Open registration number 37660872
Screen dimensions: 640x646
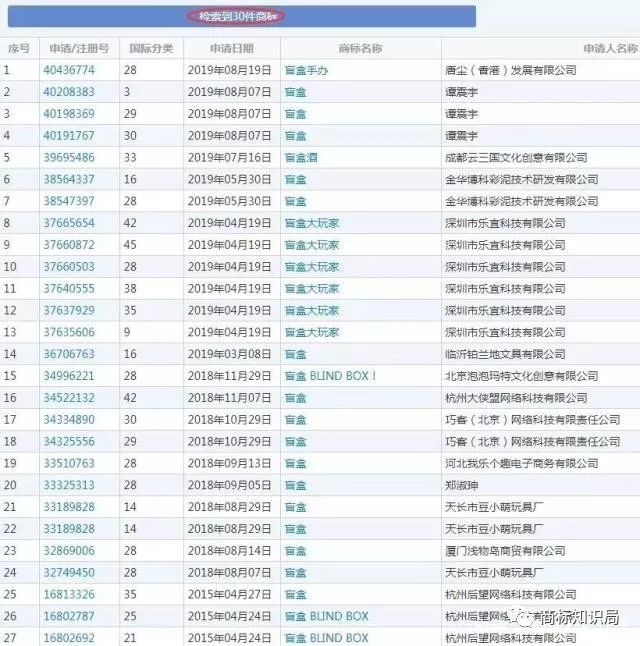[69, 245]
